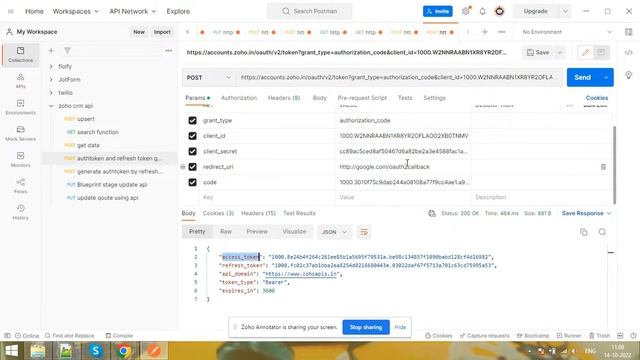Open the Environments sidebar section
The width and height of the screenshot is (640, 360).
pos(20,107)
